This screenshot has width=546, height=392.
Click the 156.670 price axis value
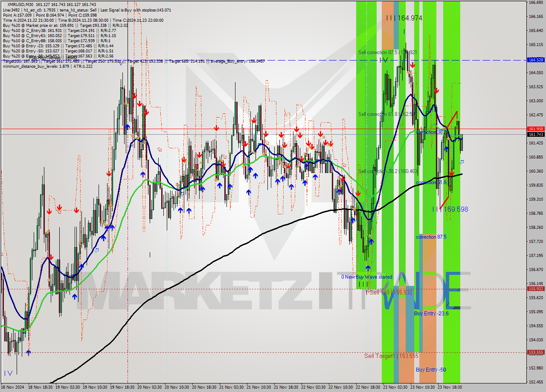click(x=536, y=270)
